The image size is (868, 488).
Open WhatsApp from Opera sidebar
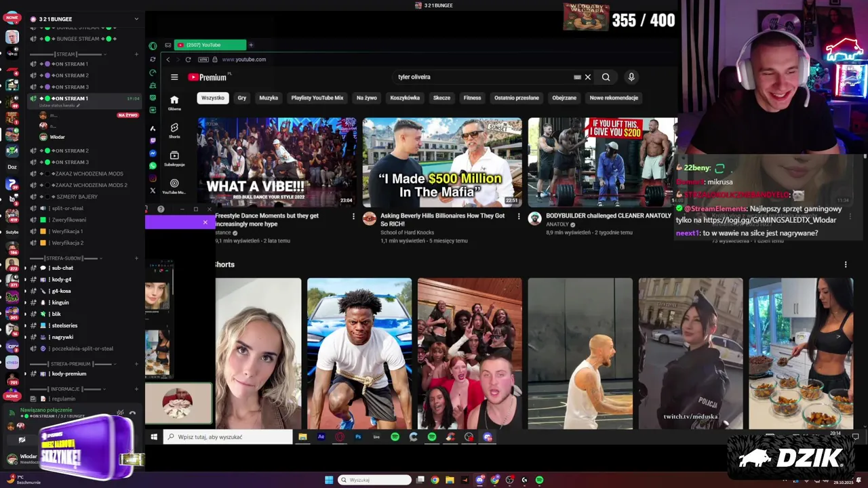[153, 165]
